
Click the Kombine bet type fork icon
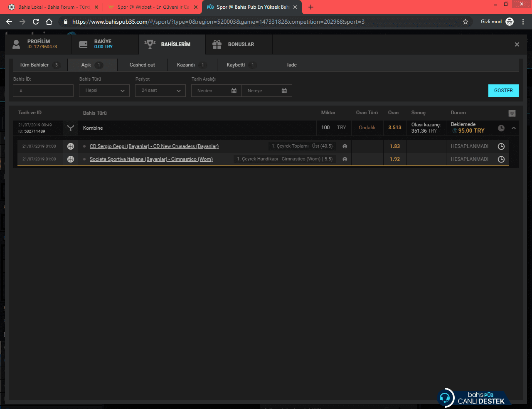[x=71, y=128]
